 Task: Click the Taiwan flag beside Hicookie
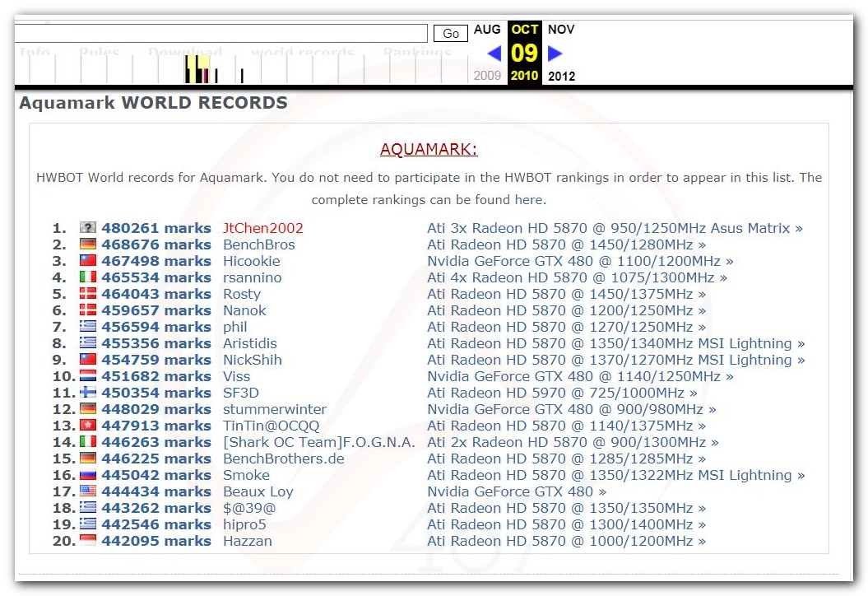pos(87,260)
